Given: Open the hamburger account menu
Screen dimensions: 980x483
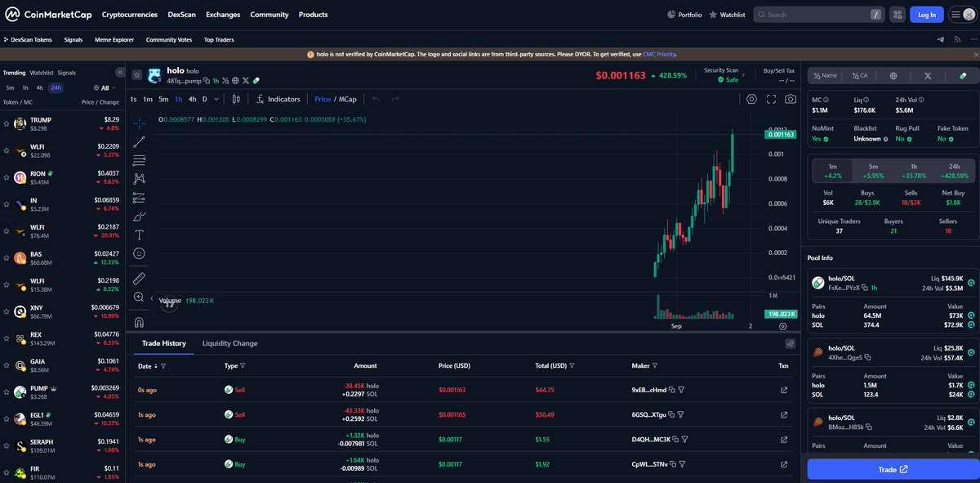Looking at the screenshot, I should pyautogui.click(x=961, y=15).
